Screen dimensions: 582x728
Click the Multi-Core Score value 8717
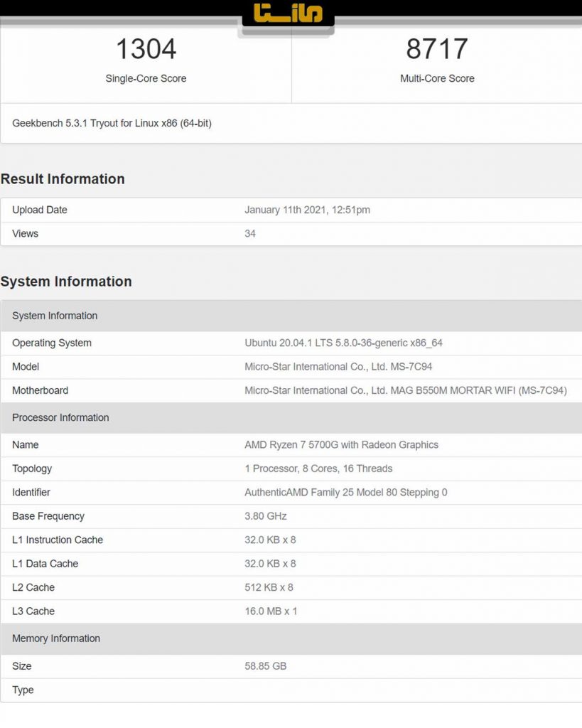click(x=437, y=49)
